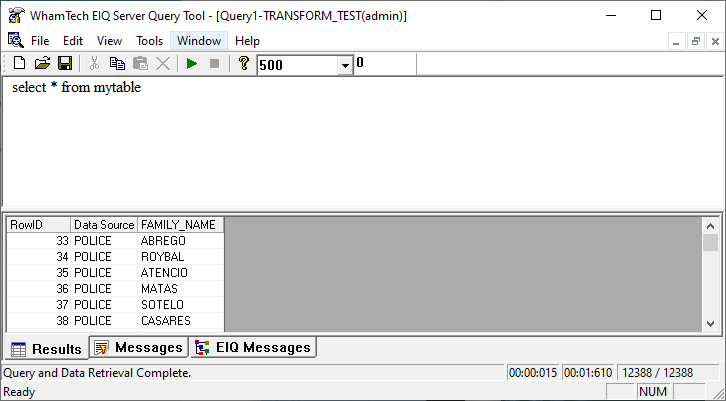Viewport: 726px width, 401px height.
Task: Select the CASARES family name cell
Action: pos(181,320)
